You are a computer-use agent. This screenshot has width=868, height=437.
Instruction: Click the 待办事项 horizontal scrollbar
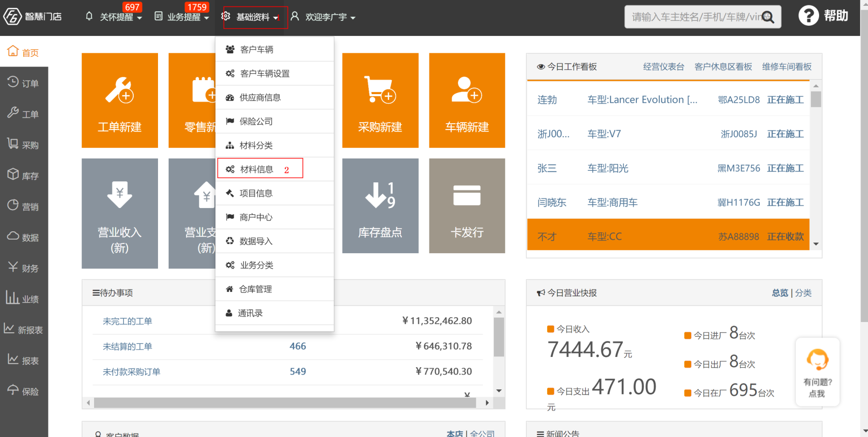286,403
